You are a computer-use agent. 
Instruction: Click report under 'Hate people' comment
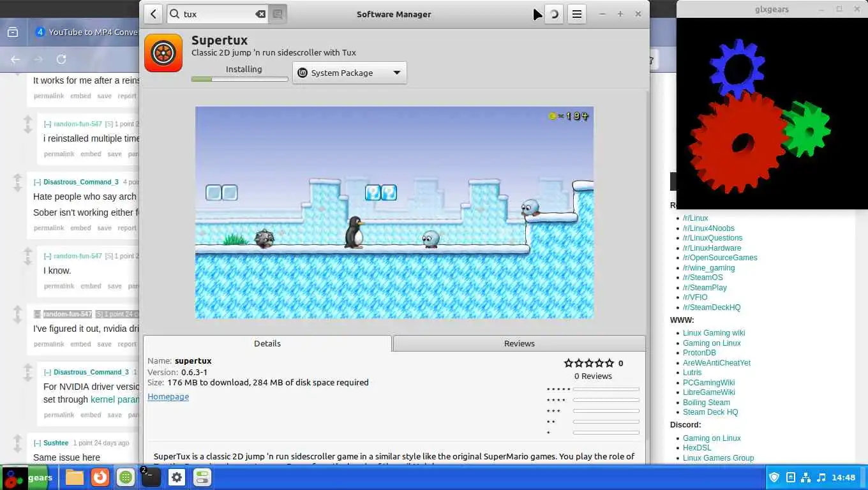click(x=127, y=228)
